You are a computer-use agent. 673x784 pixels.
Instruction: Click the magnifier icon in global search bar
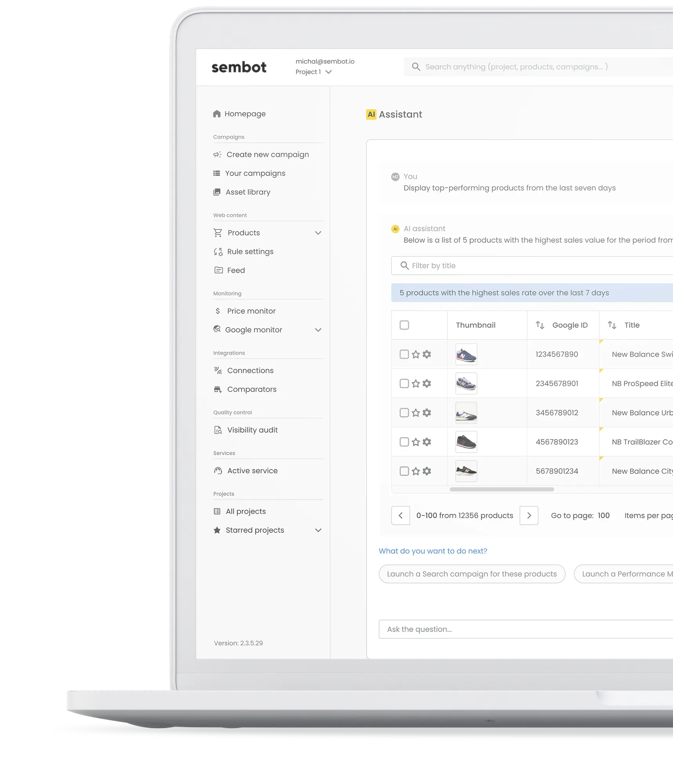[x=416, y=67]
